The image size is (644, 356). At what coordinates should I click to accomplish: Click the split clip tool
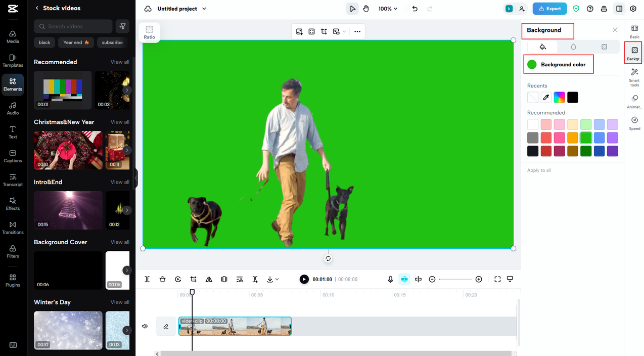(x=147, y=279)
